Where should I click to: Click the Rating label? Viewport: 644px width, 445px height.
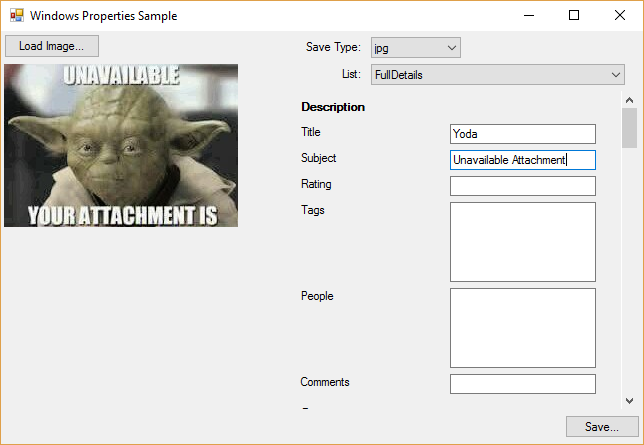pyautogui.click(x=316, y=184)
